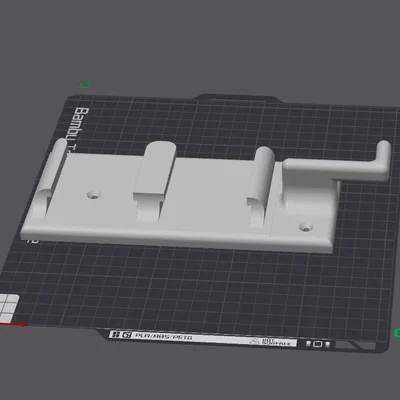The image size is (400, 400).
Task: Click the small icon right of the rectangle icon
Action: click(328, 344)
